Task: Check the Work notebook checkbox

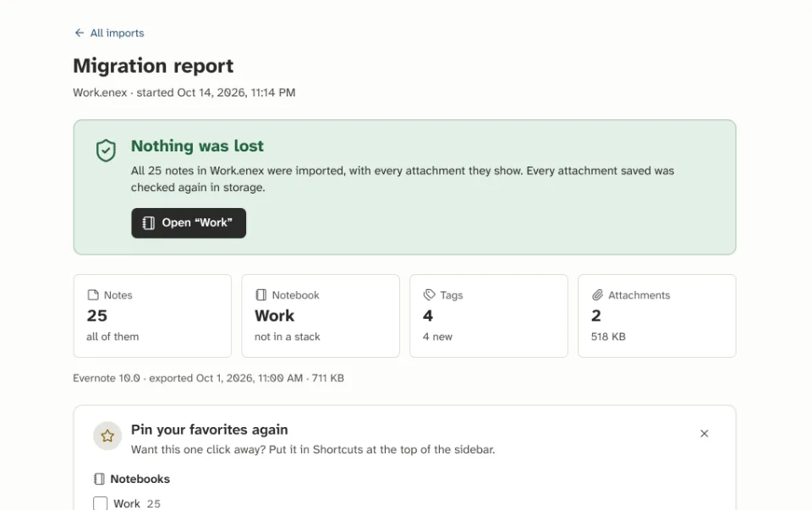Action: tap(101, 504)
